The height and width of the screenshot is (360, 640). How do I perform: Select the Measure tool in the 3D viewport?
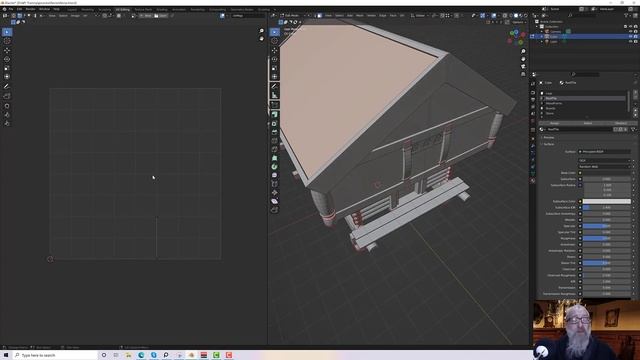point(274,95)
